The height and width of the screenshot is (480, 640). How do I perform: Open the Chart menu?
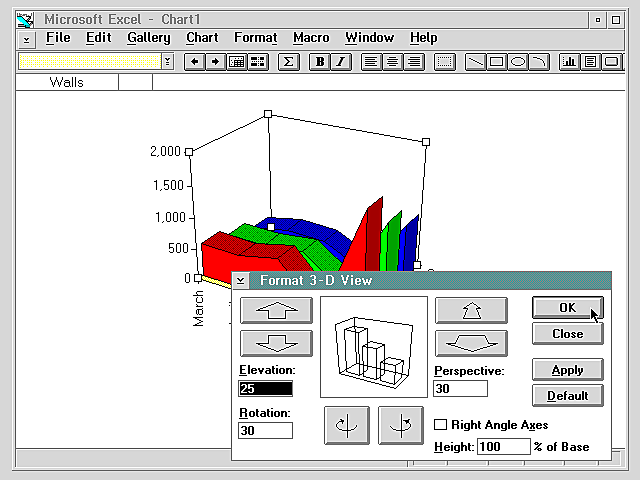point(202,38)
